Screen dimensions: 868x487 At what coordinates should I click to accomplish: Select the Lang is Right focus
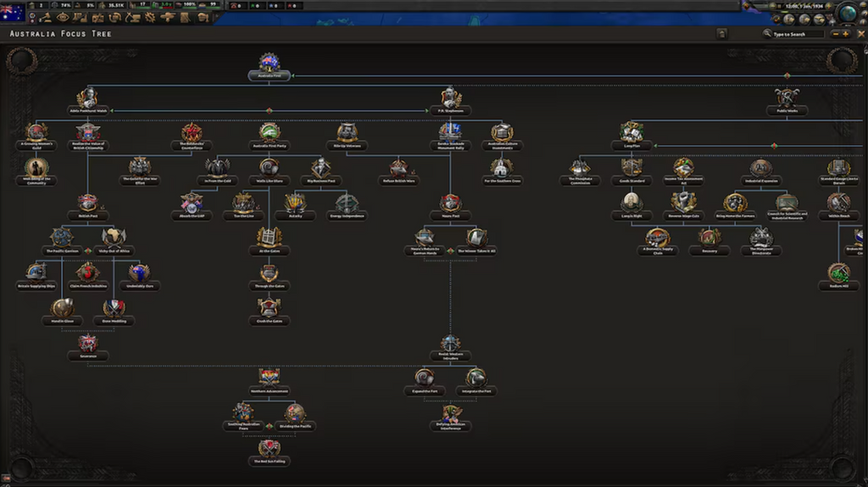[x=632, y=207]
